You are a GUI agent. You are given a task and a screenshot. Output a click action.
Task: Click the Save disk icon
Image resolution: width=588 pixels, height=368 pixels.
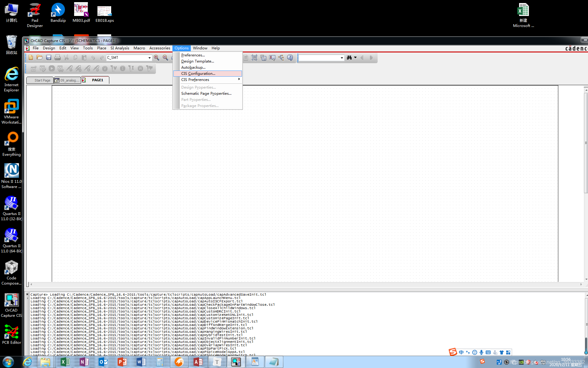(48, 58)
